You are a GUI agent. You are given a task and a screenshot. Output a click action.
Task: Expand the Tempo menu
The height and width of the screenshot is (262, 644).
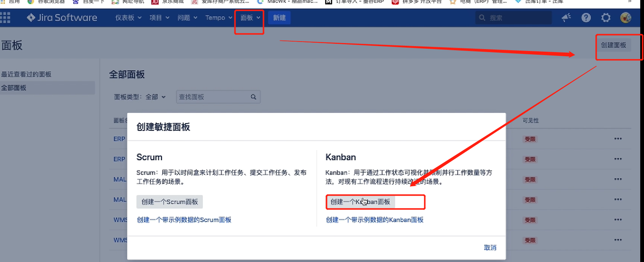tap(219, 18)
